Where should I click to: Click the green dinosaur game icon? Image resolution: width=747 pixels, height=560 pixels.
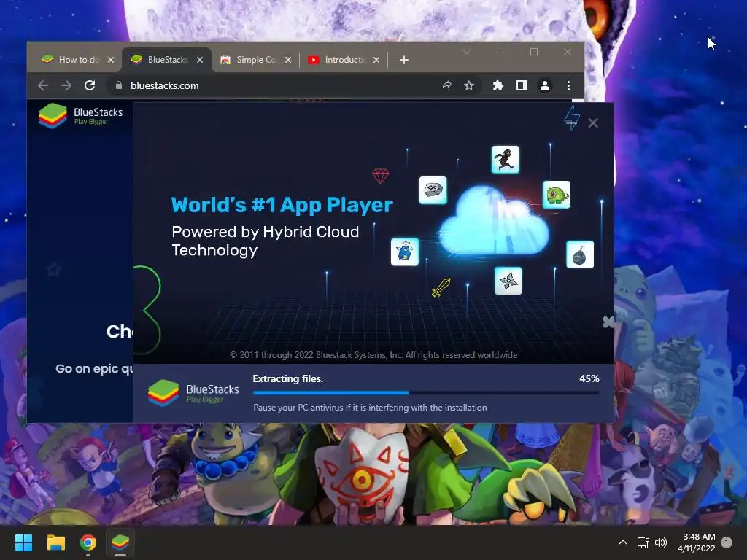[557, 195]
